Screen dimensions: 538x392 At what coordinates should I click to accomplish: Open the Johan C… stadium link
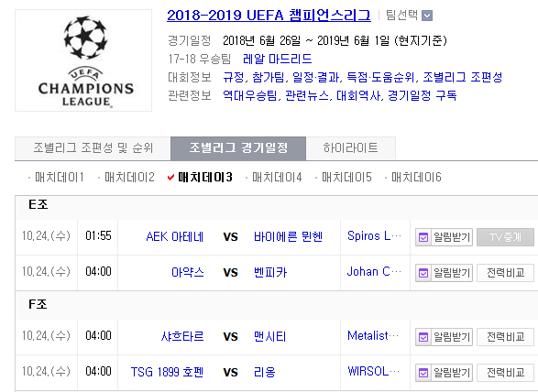(374, 272)
